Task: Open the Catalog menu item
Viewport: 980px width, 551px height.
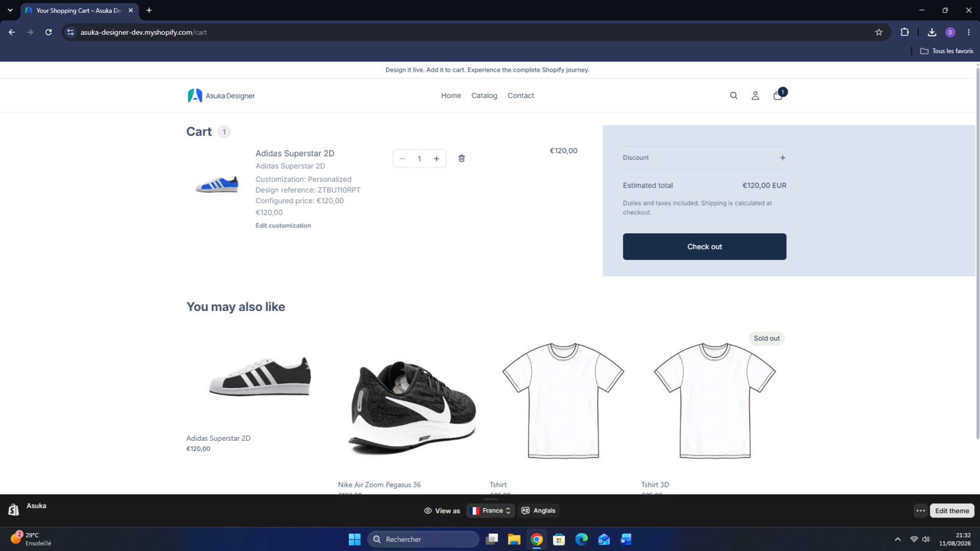Action: point(484,96)
